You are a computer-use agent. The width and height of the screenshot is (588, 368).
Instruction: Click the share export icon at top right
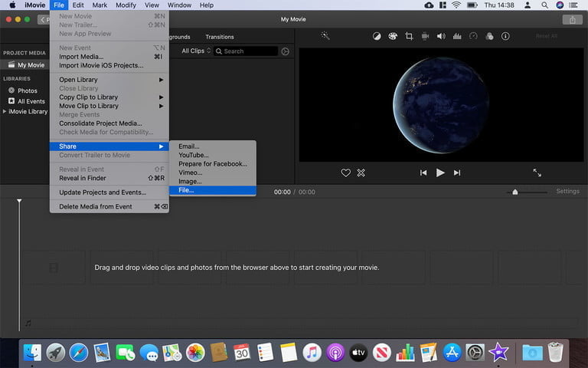coord(572,20)
